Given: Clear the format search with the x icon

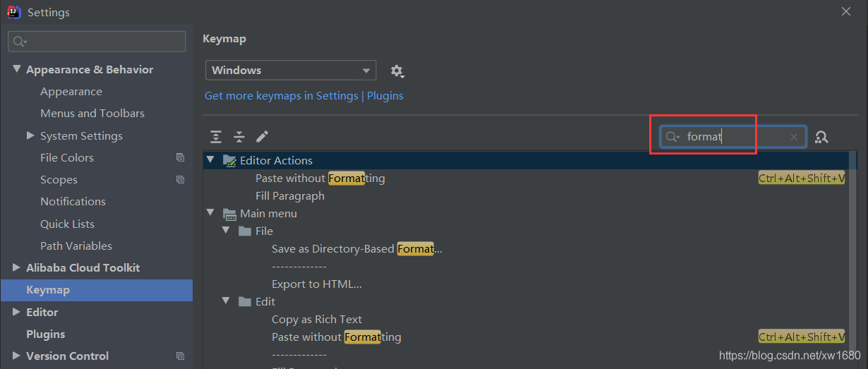Looking at the screenshot, I should [x=793, y=137].
